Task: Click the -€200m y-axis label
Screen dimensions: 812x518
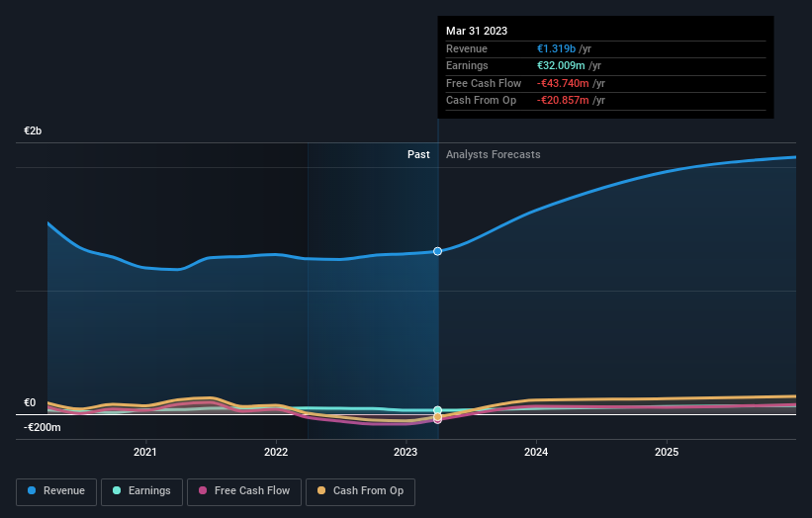Action: click(42, 427)
